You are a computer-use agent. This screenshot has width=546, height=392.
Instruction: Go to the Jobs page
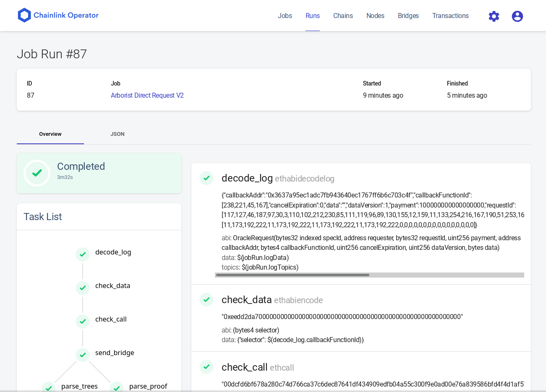click(x=285, y=16)
